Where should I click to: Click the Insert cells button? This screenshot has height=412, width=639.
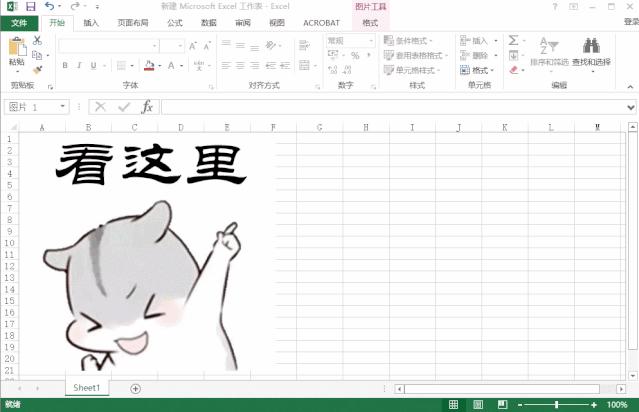click(474, 40)
